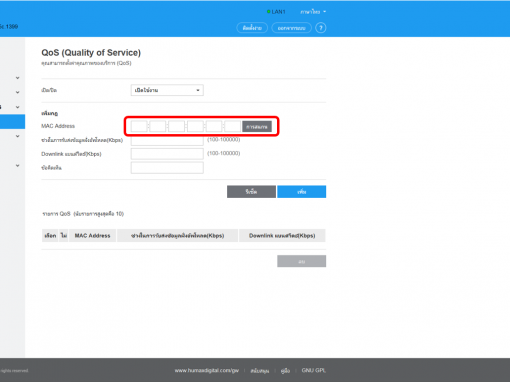
Task: Open the help question mark icon
Action: [x=321, y=28]
